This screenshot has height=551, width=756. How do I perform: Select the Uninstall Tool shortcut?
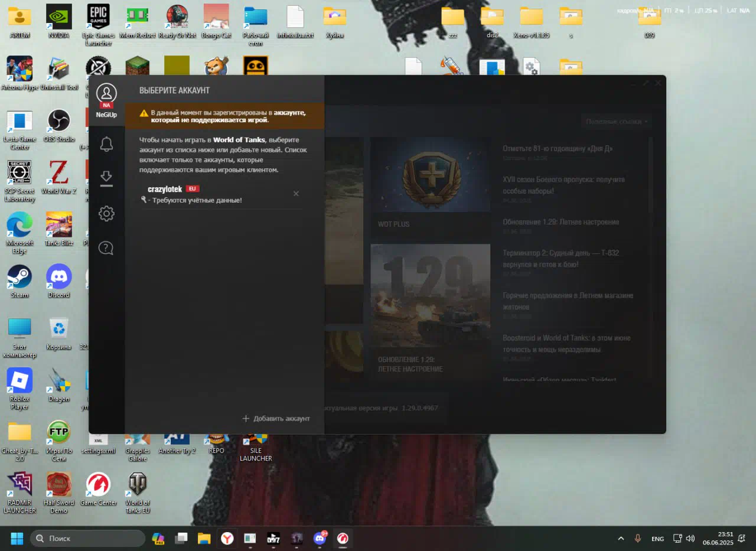point(58,74)
